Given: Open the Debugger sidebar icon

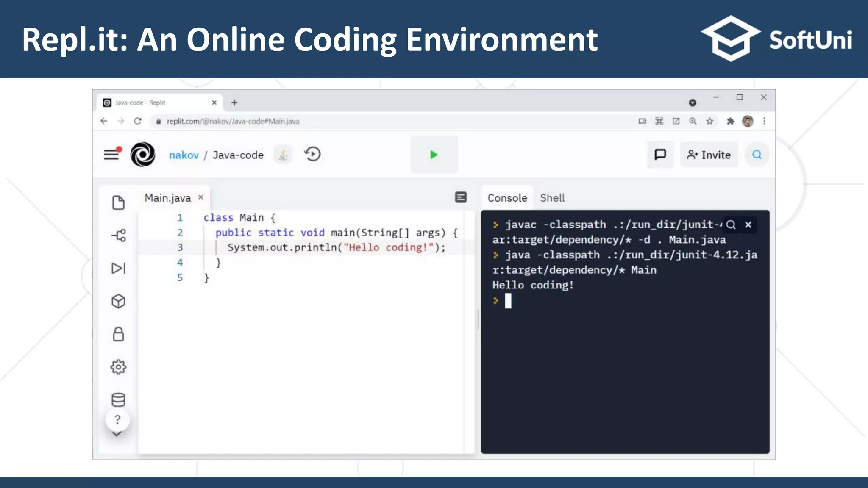Looking at the screenshot, I should 118,268.
